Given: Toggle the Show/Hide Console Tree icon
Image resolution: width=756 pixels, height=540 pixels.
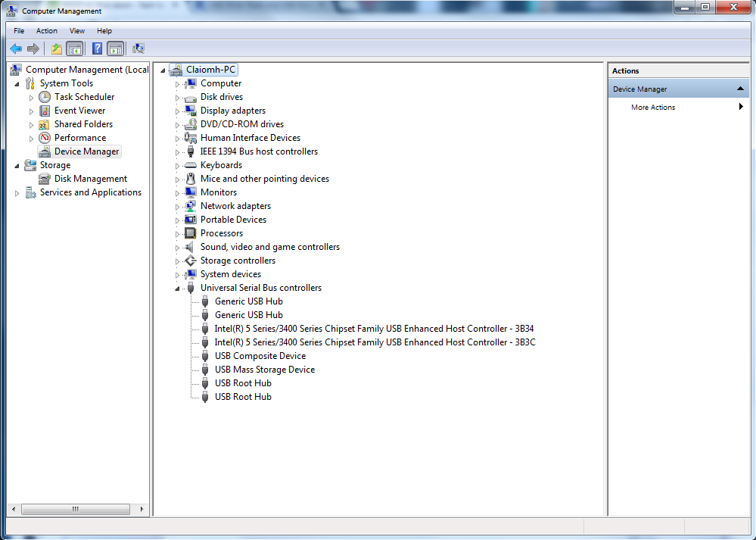Looking at the screenshot, I should click(x=75, y=48).
